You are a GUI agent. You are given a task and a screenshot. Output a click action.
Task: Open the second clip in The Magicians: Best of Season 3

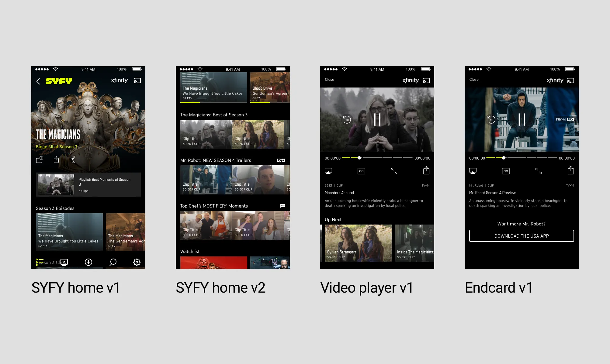coord(258,134)
